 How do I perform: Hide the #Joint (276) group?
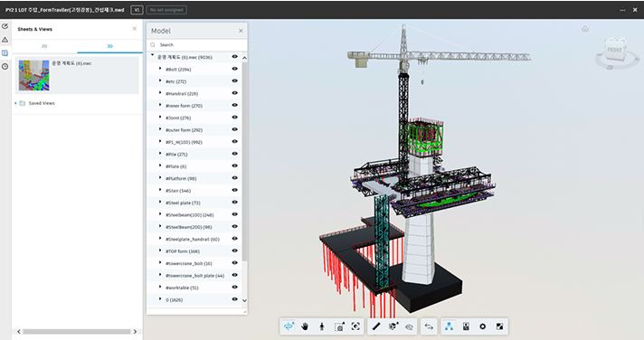tap(235, 118)
